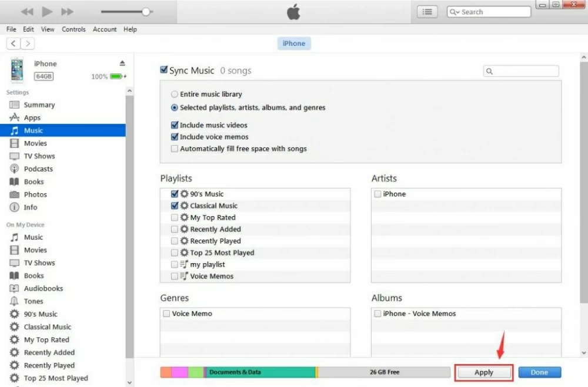Uncheck the Sync Music checkbox
This screenshot has height=387, width=588.
[164, 70]
